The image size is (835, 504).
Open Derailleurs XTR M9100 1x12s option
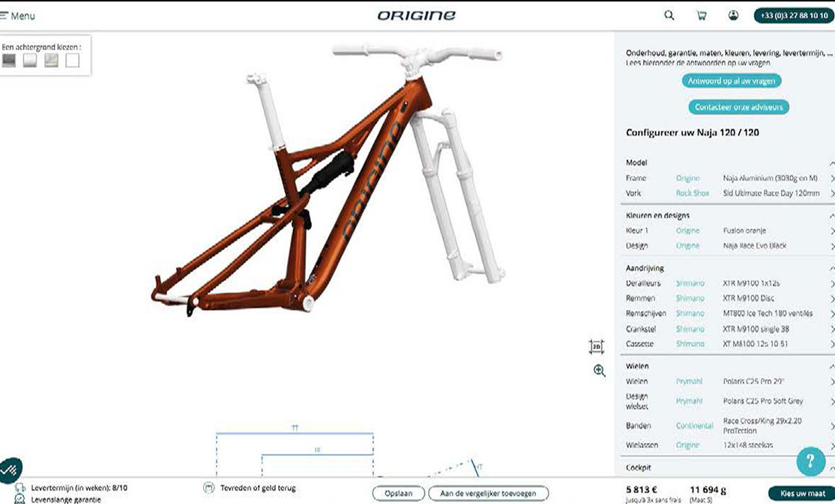(729, 284)
